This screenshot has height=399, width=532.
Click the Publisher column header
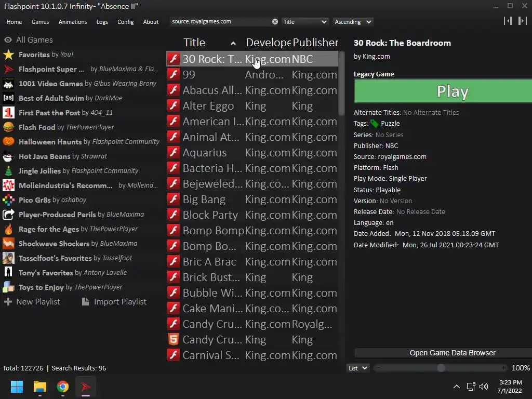pos(315,43)
